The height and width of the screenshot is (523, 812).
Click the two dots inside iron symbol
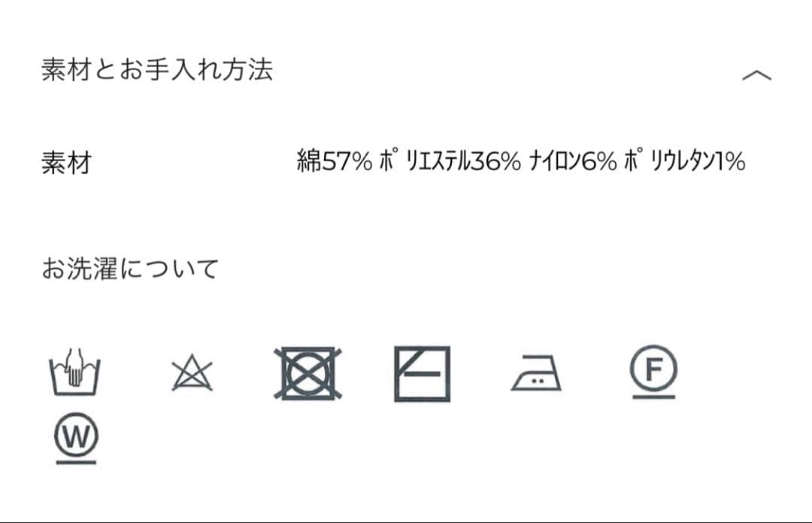click(538, 381)
